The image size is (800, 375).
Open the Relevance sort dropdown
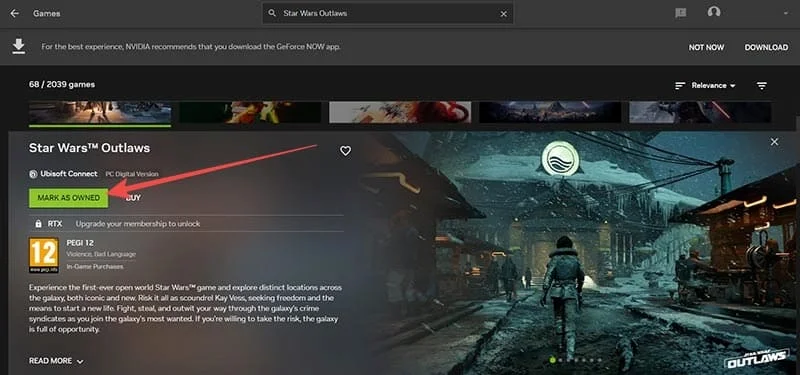[713, 86]
